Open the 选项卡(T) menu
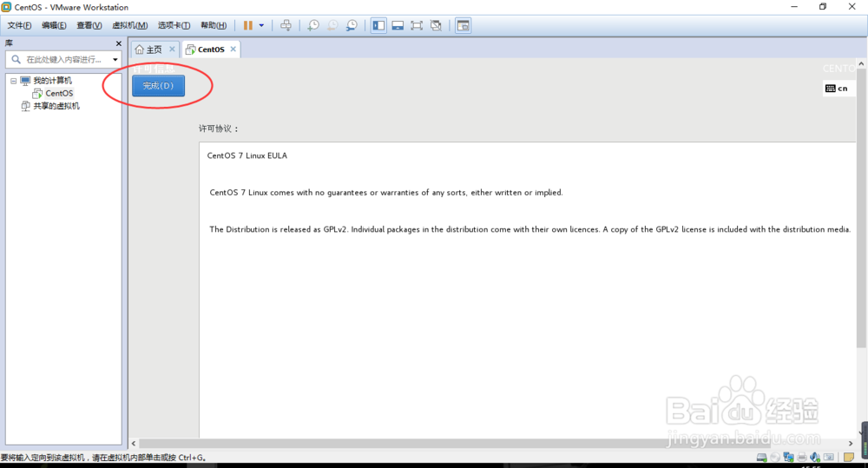Viewport: 868px width, 468px height. click(x=174, y=25)
